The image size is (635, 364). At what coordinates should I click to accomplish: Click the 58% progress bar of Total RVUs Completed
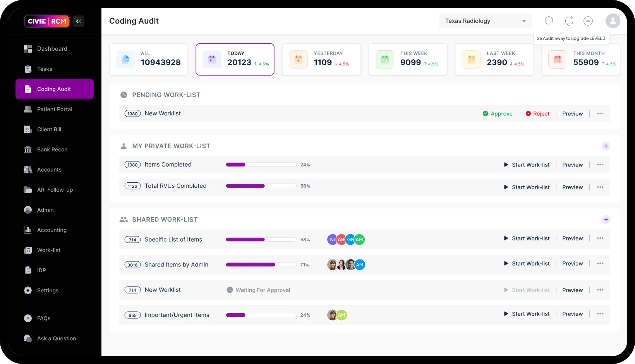[x=260, y=186]
